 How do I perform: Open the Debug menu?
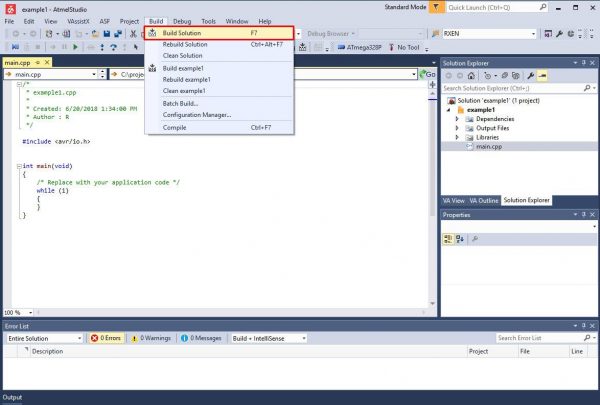[x=182, y=21]
